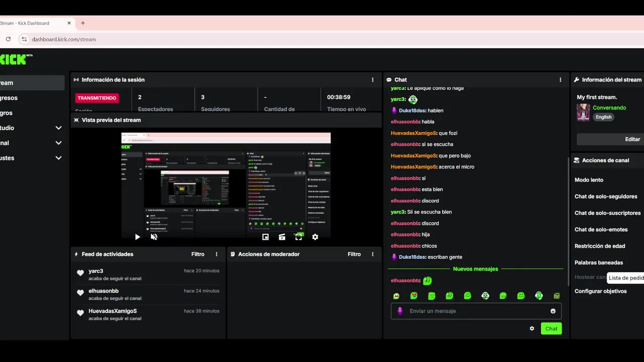Image resolution: width=644 pixels, height=362 pixels.
Task: Click the Nuevos mensajes divider label
Action: coord(475,269)
